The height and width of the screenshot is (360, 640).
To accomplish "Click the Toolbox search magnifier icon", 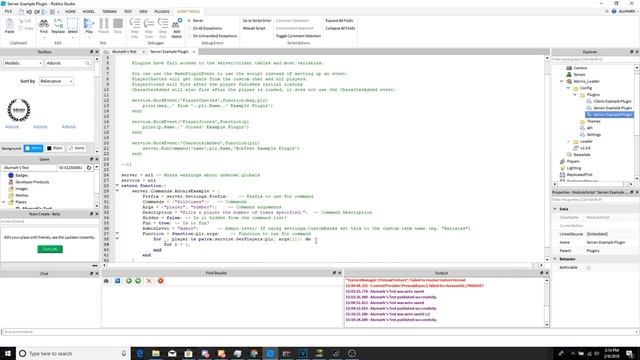I will [87, 63].
